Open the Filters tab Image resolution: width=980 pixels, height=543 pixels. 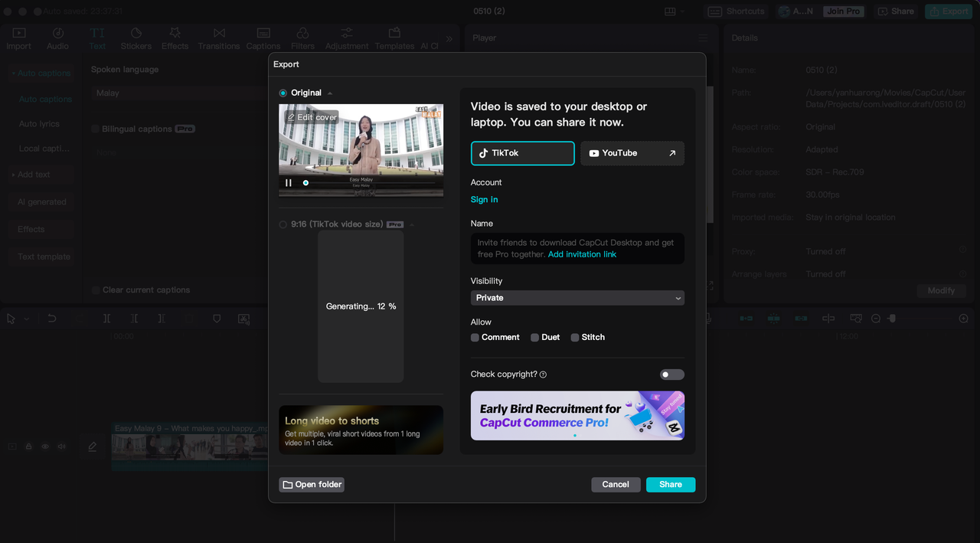pyautogui.click(x=302, y=38)
